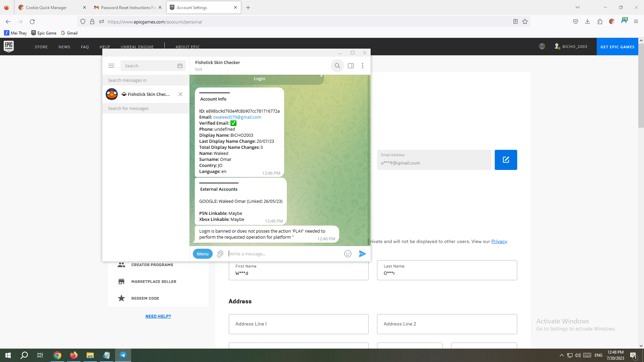Click the Login inline bot button
The image size is (644, 362).
tap(259, 79)
